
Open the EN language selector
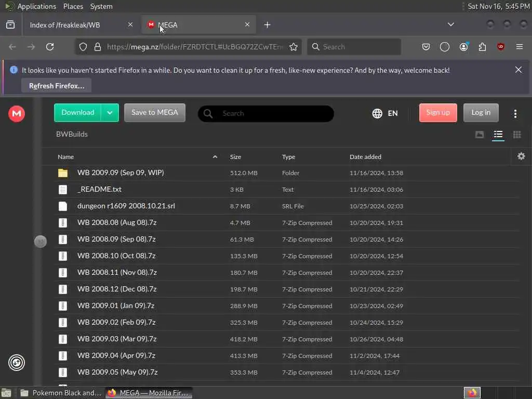[x=393, y=113]
